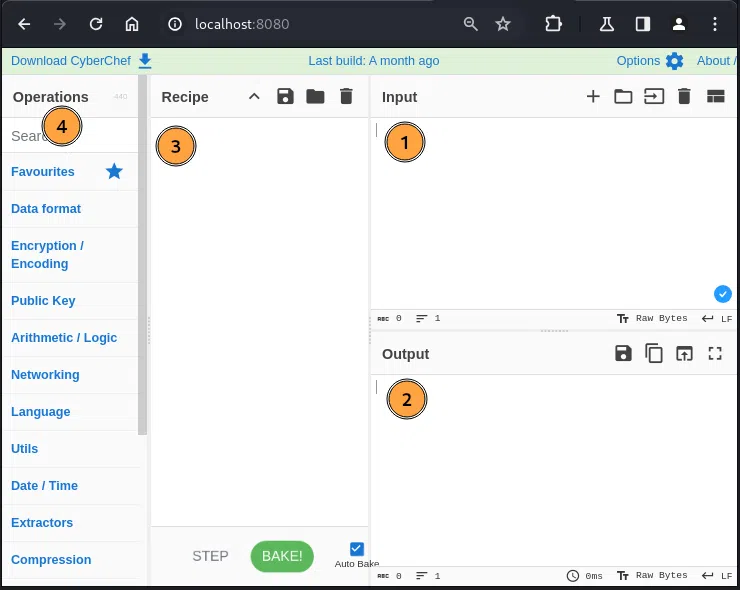Click the 0ms bake time indicator
Image resolution: width=740 pixels, height=590 pixels.
point(585,575)
